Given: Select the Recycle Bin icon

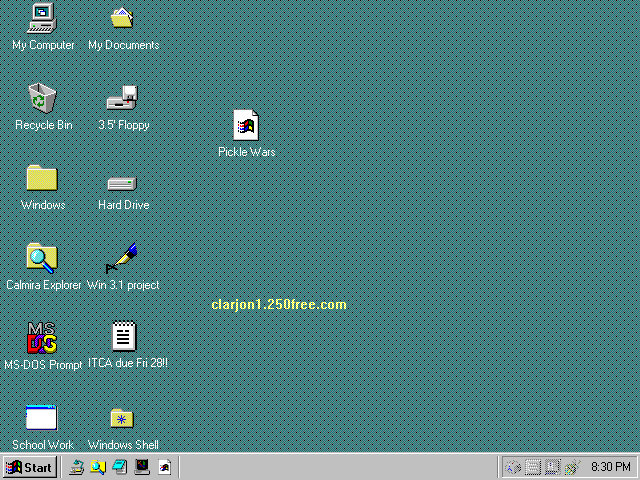Looking at the screenshot, I should click(x=42, y=98).
